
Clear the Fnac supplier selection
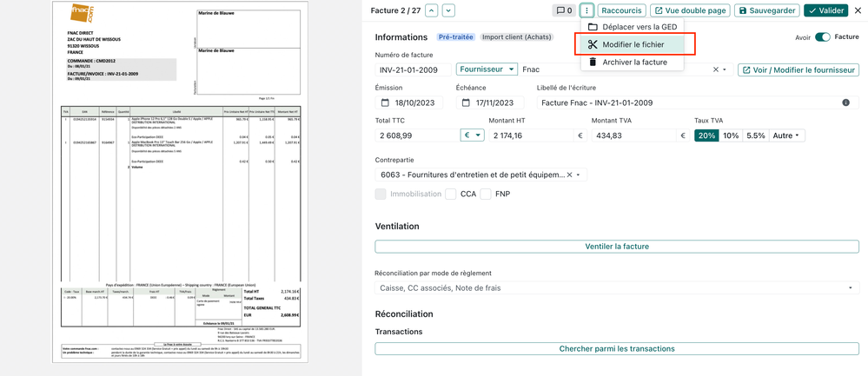(x=716, y=69)
